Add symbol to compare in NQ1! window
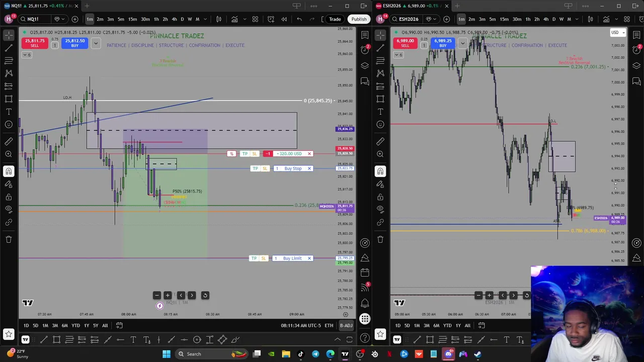Viewport: 644px width, 362px height. click(75, 19)
